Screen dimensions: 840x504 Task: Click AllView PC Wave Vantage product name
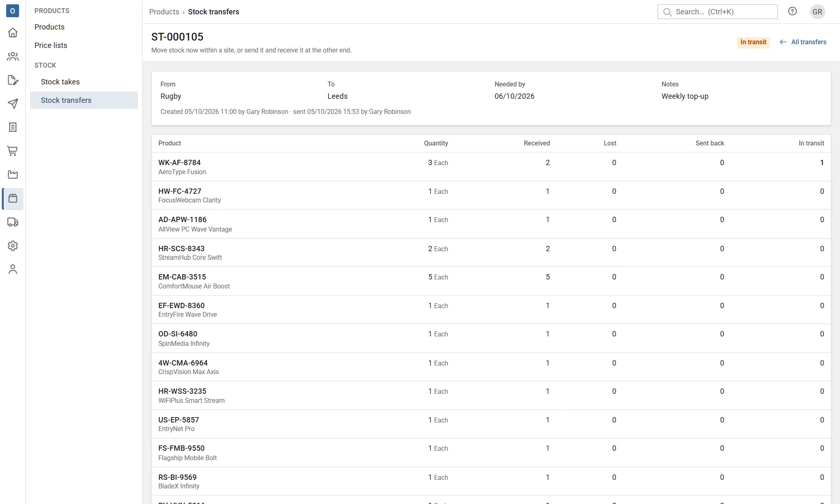tap(195, 229)
